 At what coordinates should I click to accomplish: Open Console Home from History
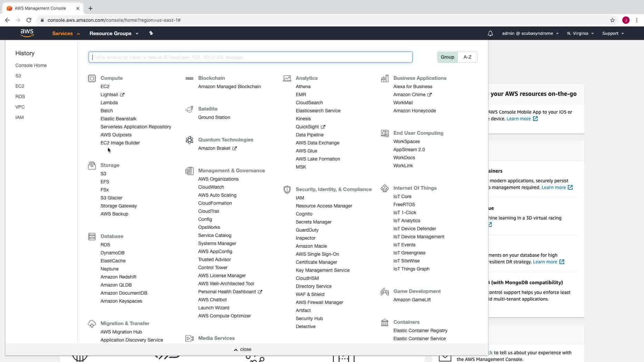[31, 66]
